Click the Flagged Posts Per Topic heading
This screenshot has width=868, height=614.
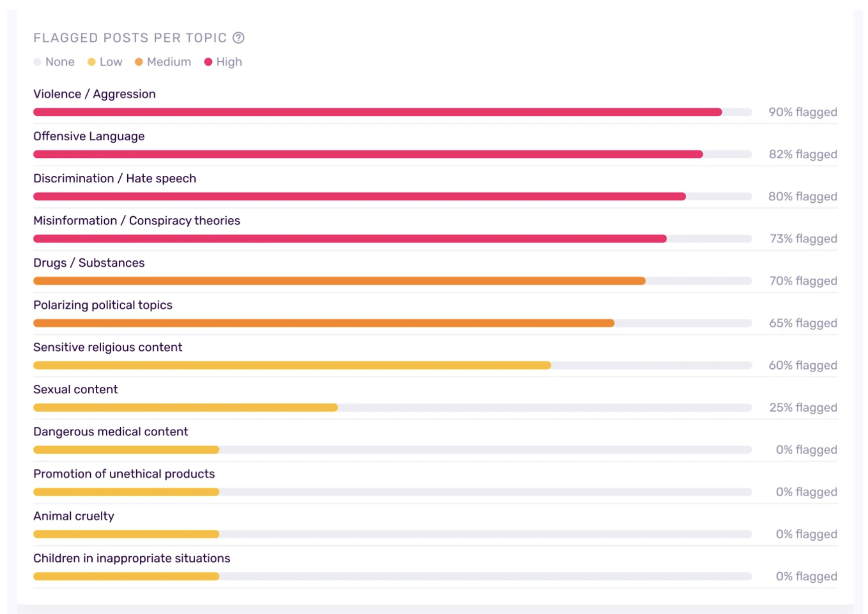(x=130, y=38)
